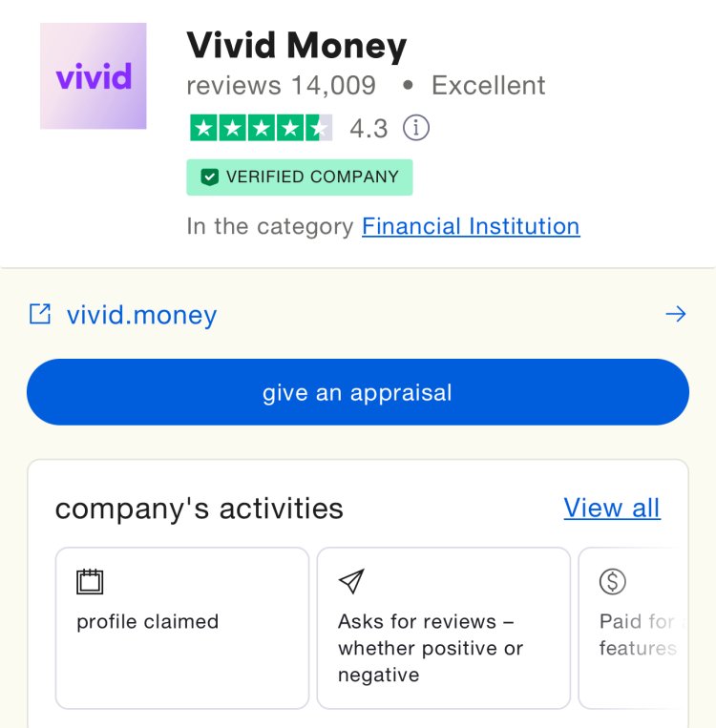
Task: Click the Vivid Money company title
Action: tap(297, 46)
